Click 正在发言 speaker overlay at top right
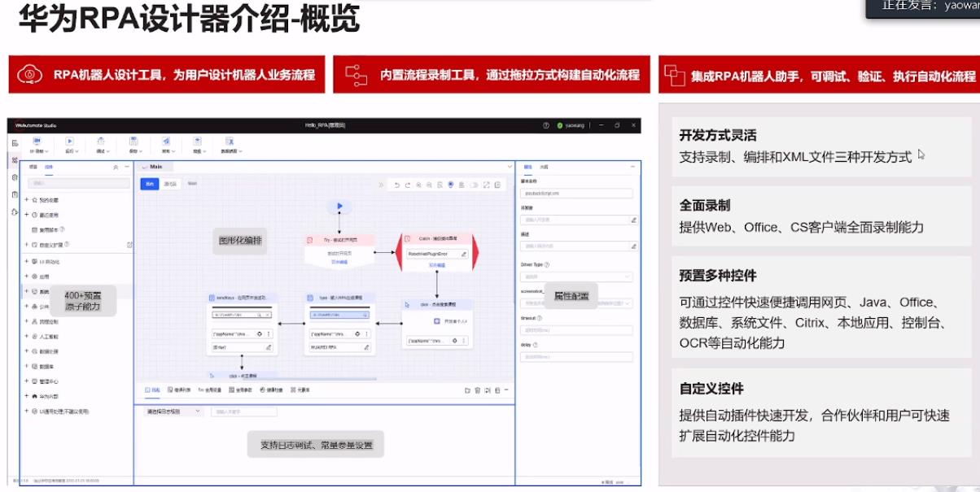This screenshot has width=980, height=492. [924, 7]
